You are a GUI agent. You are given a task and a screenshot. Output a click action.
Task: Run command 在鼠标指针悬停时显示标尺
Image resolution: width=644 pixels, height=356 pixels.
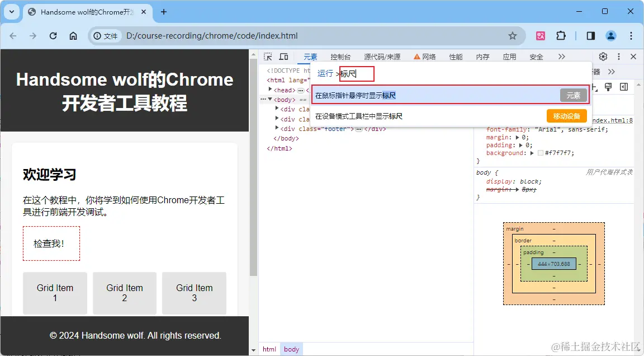451,95
